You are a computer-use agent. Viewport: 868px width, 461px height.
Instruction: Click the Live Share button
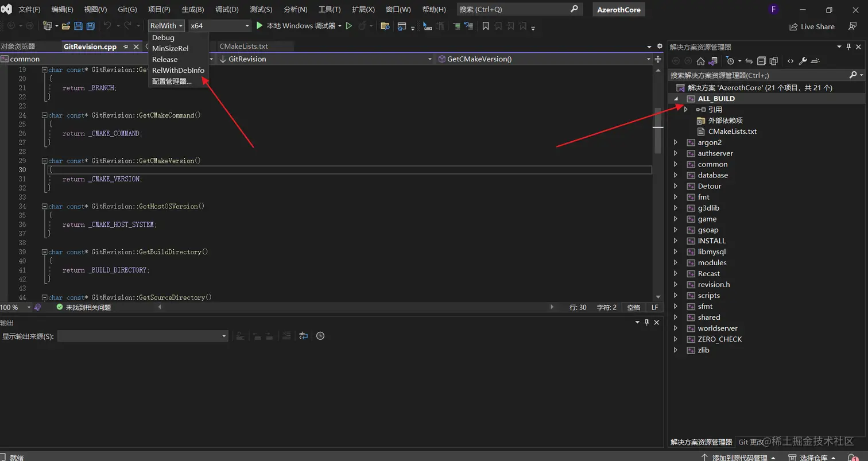tap(812, 27)
